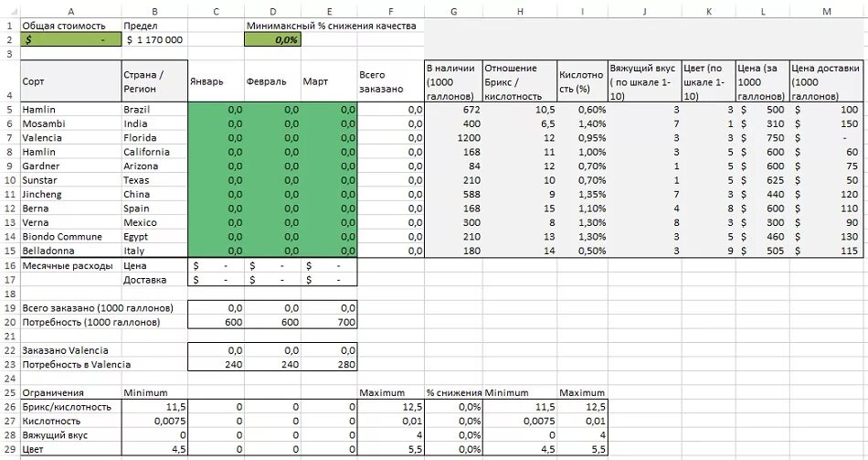Select minimum value 0,0075 in column B

154,421
